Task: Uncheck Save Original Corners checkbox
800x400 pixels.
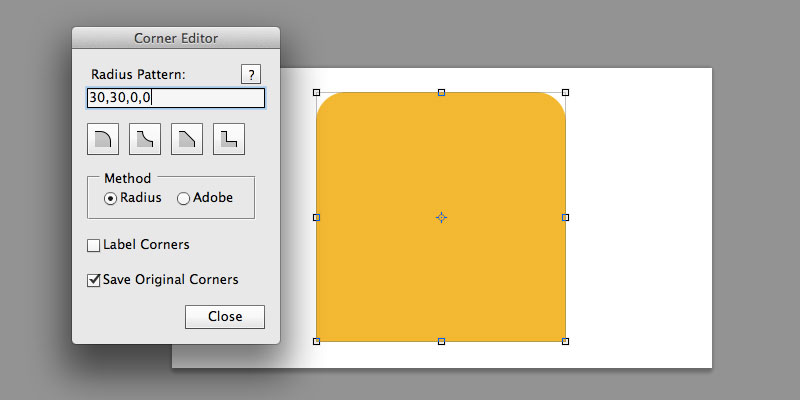Action: (x=93, y=280)
